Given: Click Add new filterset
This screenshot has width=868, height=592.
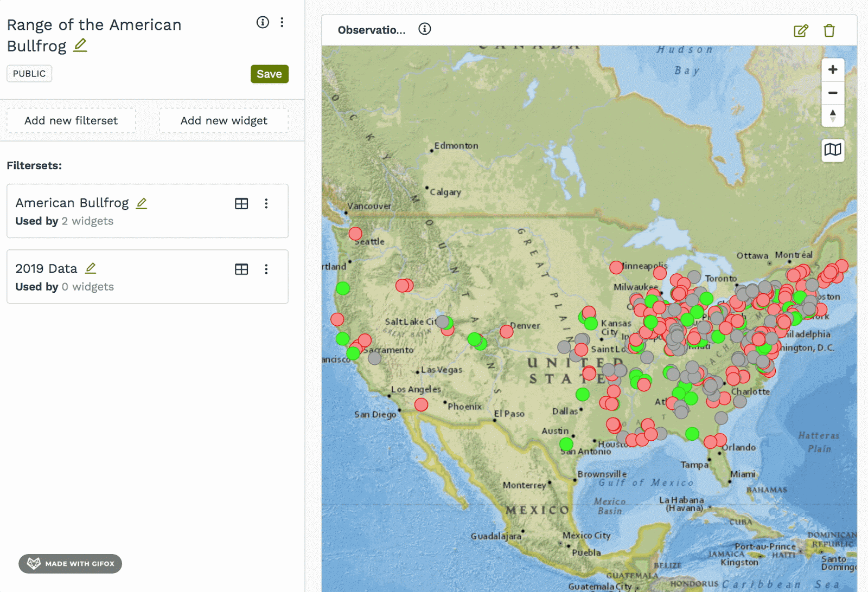Looking at the screenshot, I should pos(71,121).
